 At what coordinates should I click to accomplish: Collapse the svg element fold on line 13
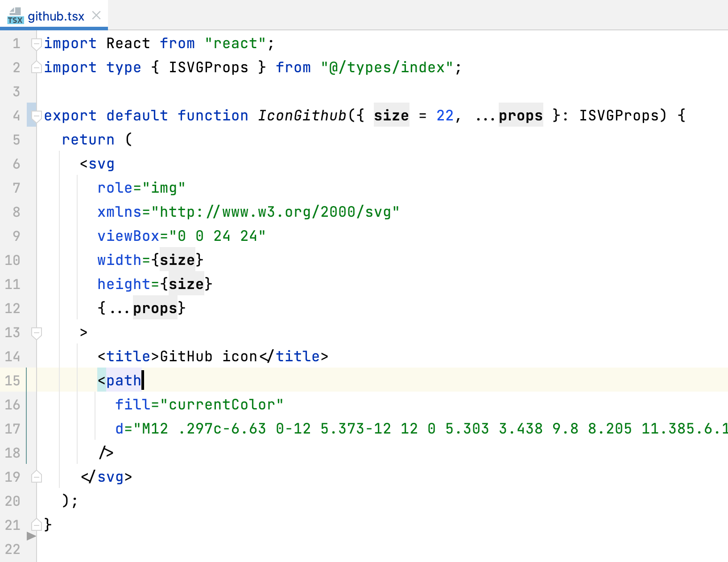pyautogui.click(x=37, y=332)
